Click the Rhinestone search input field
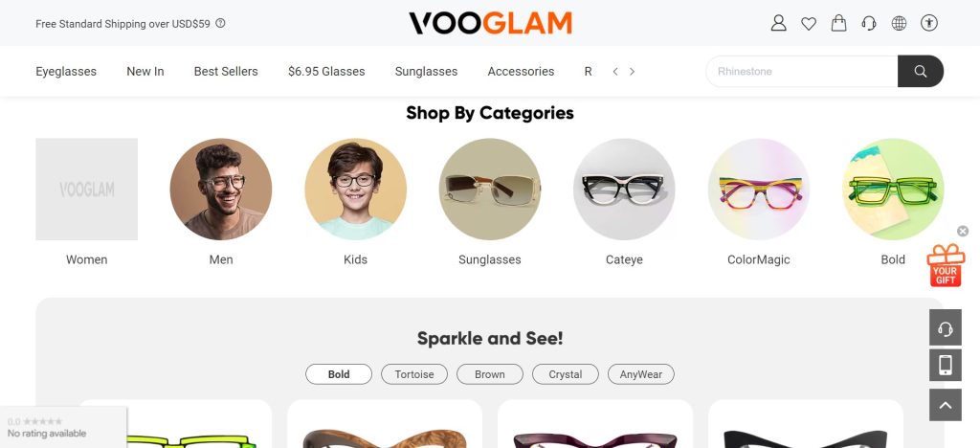Image resolution: width=980 pixels, height=448 pixels. click(802, 71)
